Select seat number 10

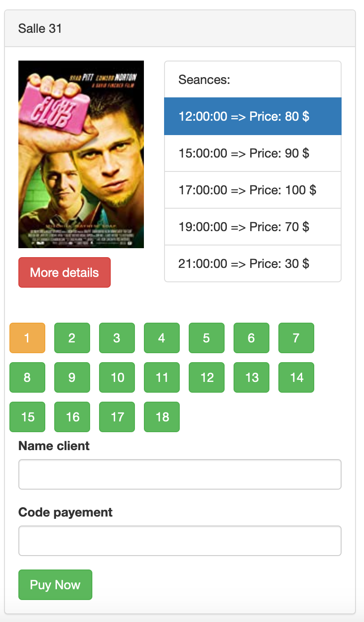[x=117, y=377]
